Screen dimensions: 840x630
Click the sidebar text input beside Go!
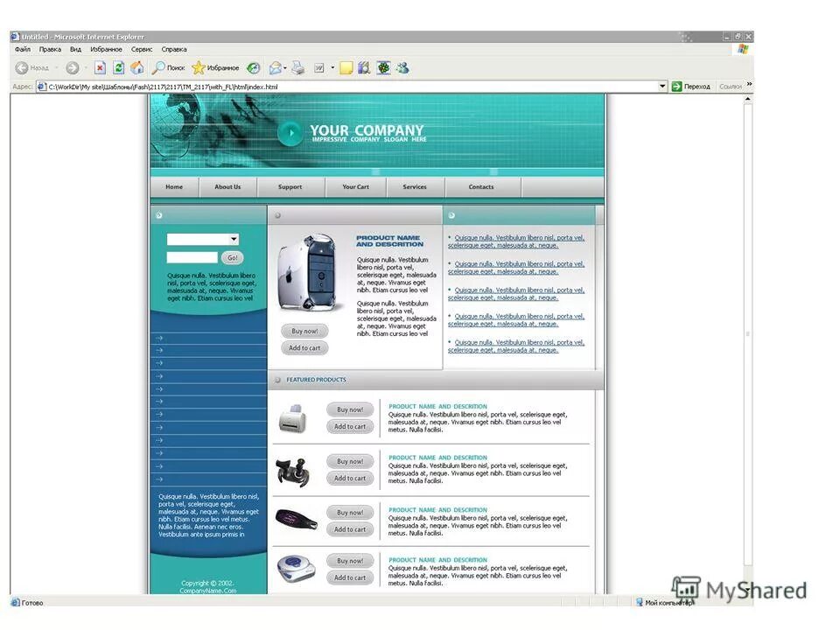[x=192, y=257]
